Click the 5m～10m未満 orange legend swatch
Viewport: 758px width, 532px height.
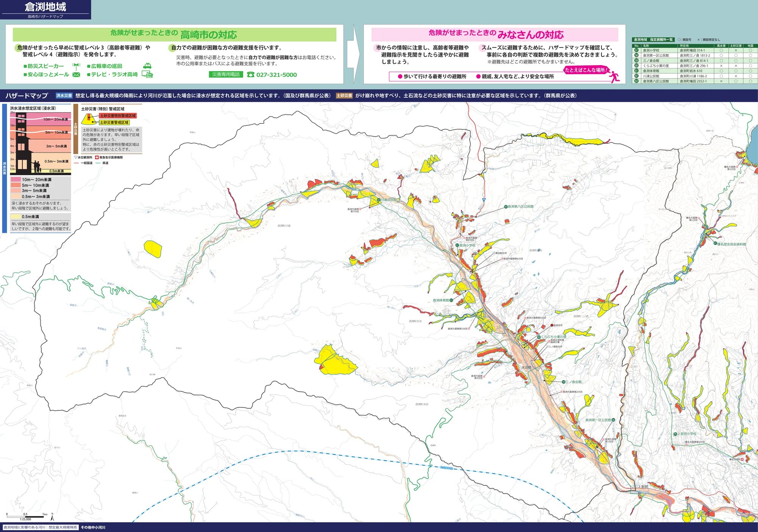[16, 185]
